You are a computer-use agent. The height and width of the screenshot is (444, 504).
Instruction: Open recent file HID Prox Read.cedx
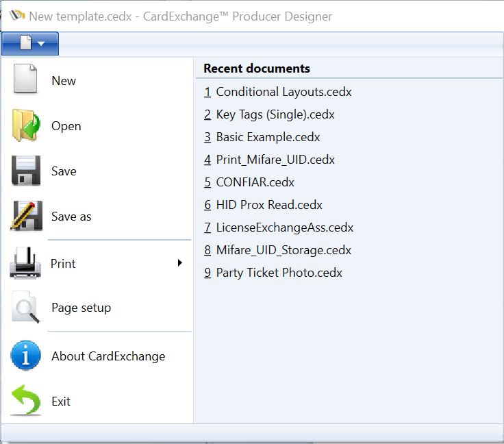pos(263,205)
